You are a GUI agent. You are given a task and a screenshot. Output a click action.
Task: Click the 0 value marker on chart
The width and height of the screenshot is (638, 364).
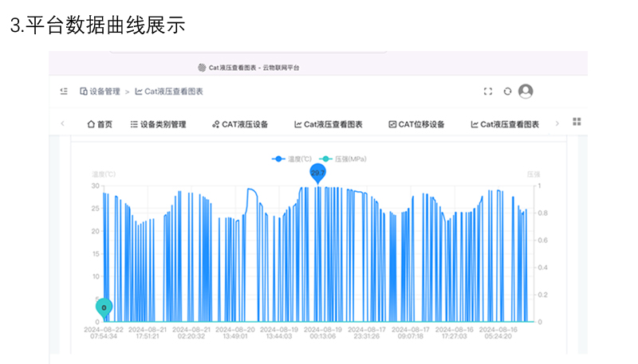point(104,307)
